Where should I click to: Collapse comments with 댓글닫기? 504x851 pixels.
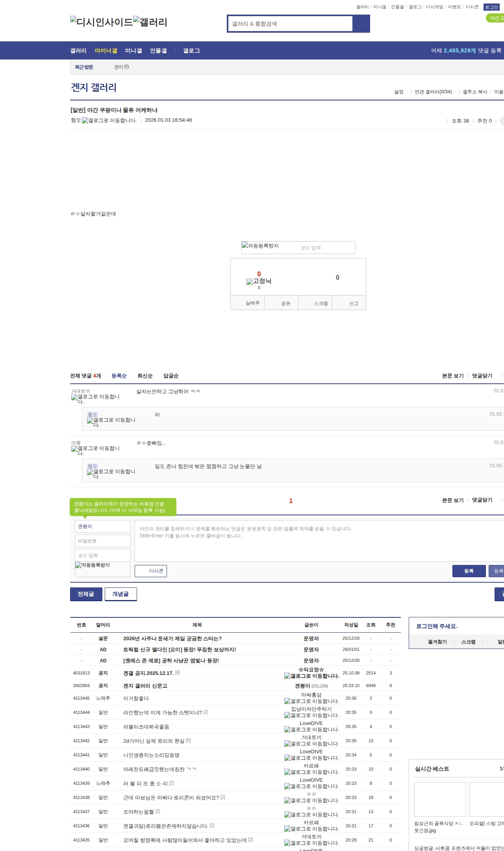coord(482,376)
